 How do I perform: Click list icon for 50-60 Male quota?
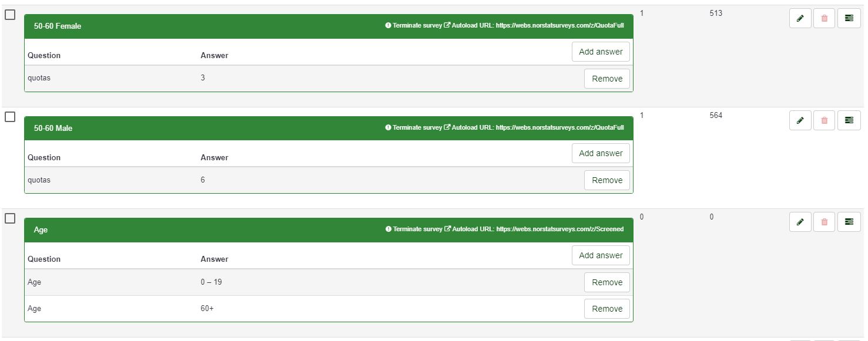coord(849,120)
